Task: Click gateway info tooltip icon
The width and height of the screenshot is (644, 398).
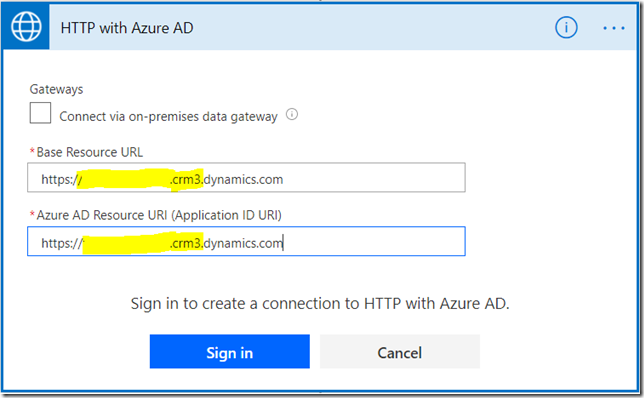Action: pos(292,114)
